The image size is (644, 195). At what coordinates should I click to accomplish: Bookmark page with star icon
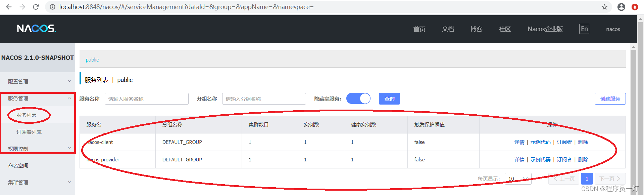pyautogui.click(x=604, y=7)
